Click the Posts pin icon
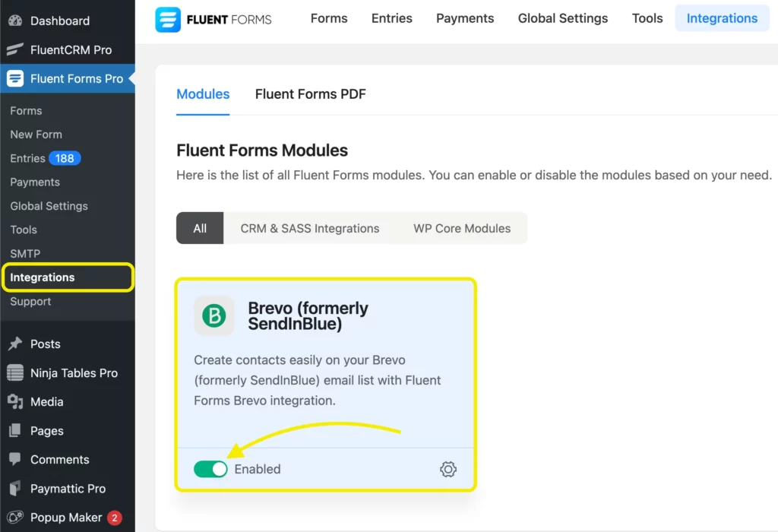The image size is (778, 532). pyautogui.click(x=15, y=344)
